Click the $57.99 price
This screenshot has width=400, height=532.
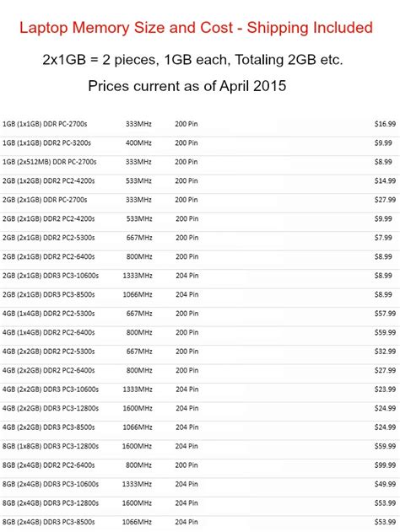tap(385, 314)
